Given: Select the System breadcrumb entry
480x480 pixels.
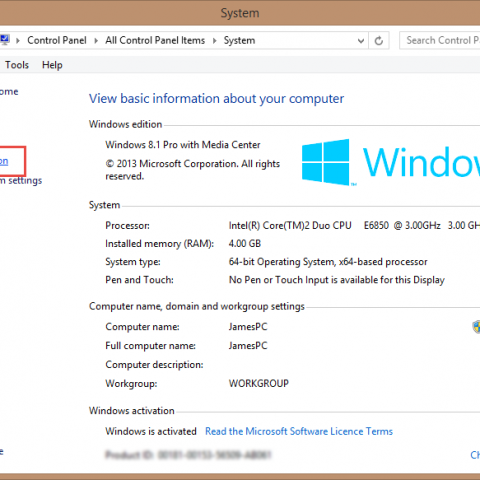Looking at the screenshot, I should 239,40.
